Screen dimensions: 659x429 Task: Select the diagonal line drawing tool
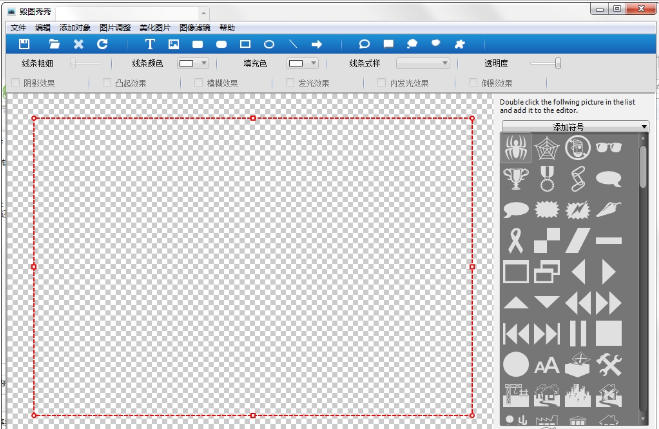(293, 45)
